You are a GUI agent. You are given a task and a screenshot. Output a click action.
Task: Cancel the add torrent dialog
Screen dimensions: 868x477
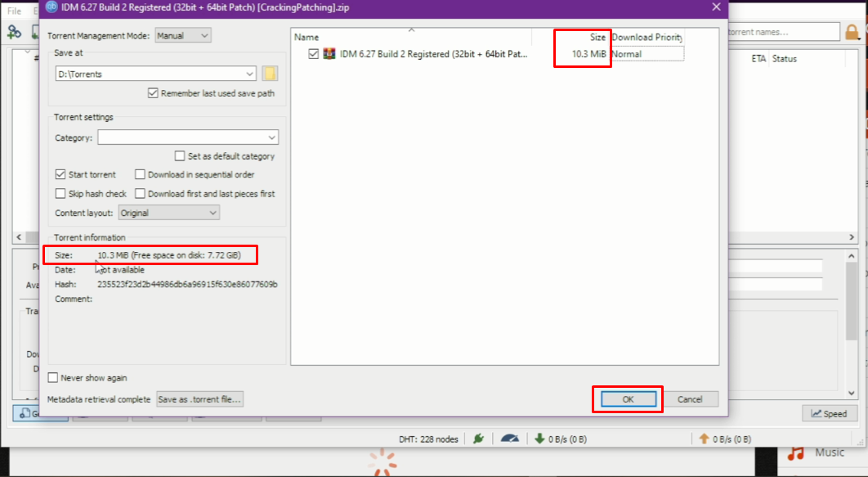(x=690, y=399)
